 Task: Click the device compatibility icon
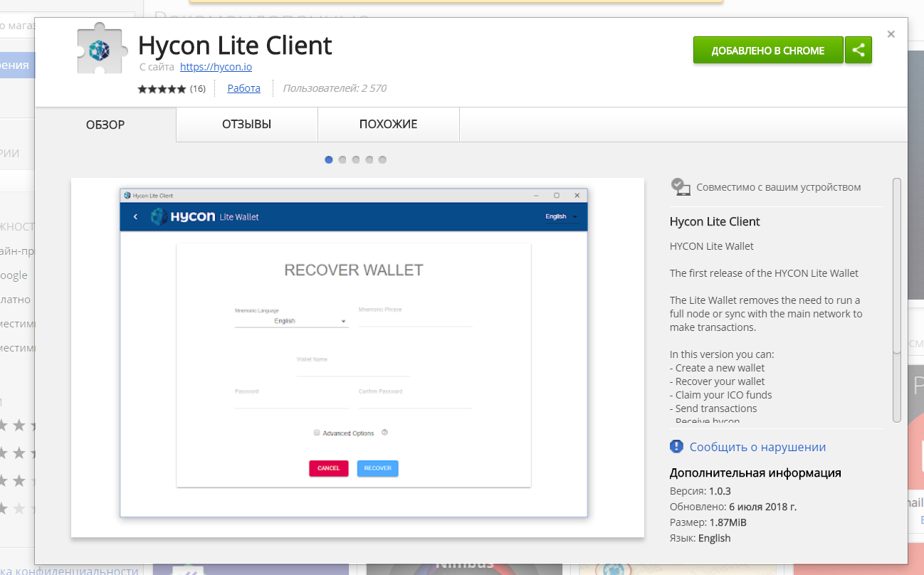click(x=681, y=187)
